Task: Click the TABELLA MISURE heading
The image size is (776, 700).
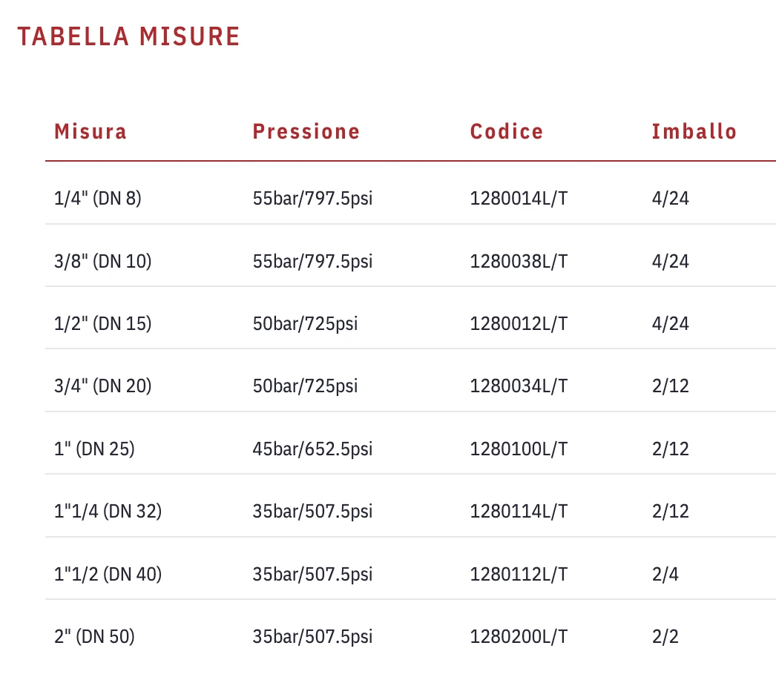Action: coord(129,36)
